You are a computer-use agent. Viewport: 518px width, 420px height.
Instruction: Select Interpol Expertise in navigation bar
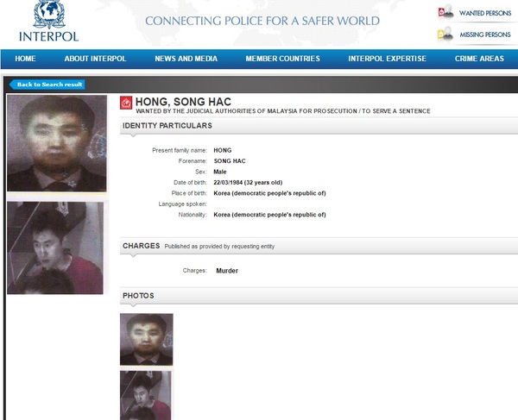coord(387,59)
